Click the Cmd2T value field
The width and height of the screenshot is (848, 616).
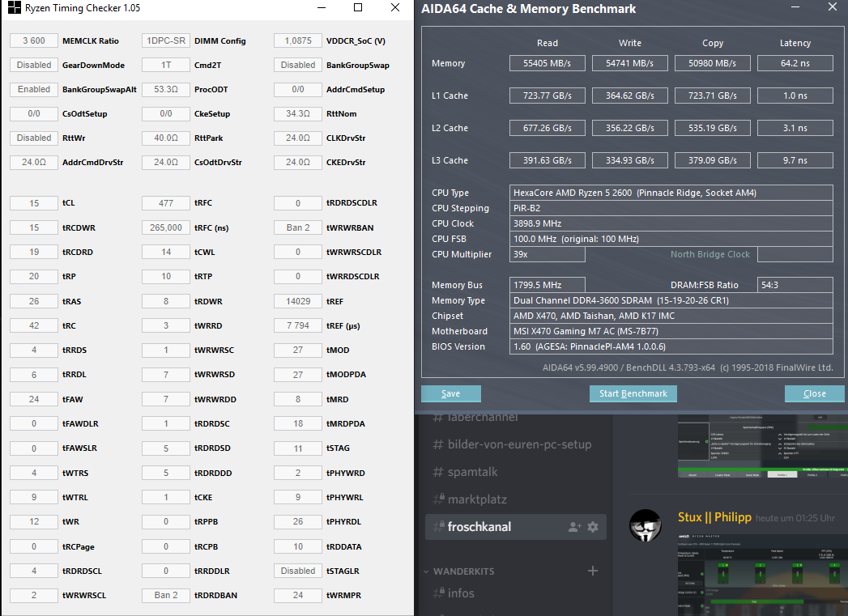click(166, 65)
